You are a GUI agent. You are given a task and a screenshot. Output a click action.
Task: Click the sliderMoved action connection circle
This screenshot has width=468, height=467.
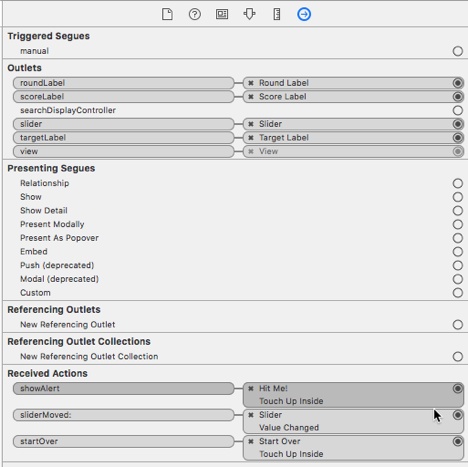(458, 415)
